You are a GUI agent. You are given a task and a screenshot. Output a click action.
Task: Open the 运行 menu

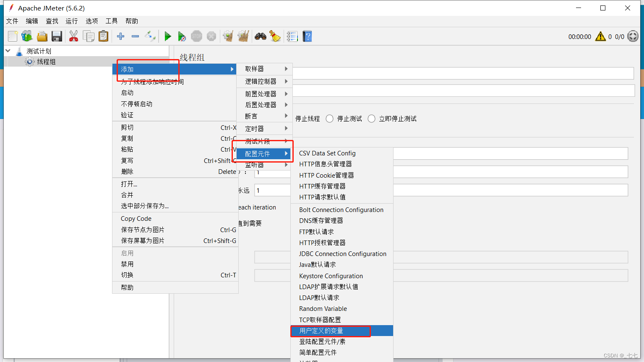72,21
